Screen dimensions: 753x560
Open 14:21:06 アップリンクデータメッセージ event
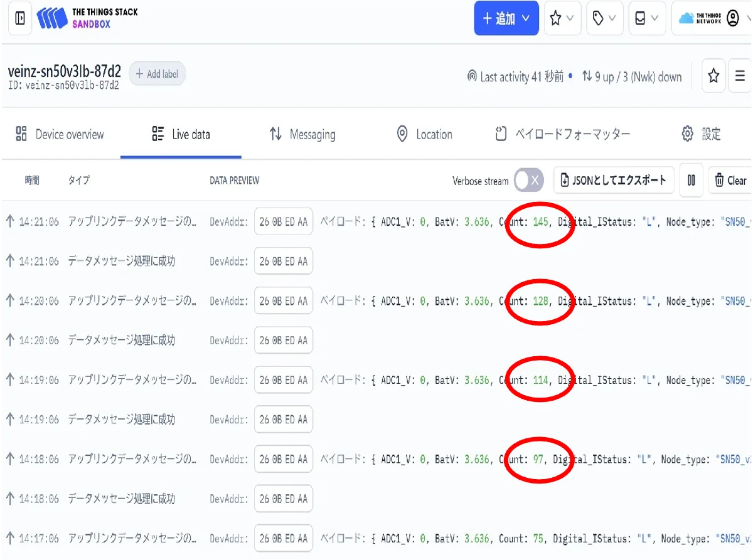[132, 221]
